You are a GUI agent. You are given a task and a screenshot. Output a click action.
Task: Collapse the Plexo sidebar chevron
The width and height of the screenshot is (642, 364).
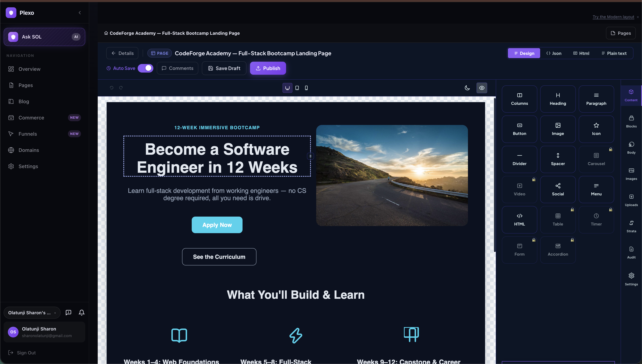[80, 13]
